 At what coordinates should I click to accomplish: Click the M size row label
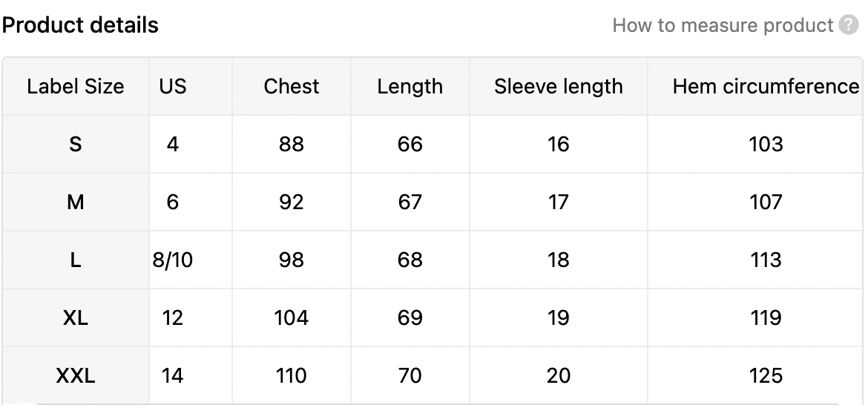point(75,202)
